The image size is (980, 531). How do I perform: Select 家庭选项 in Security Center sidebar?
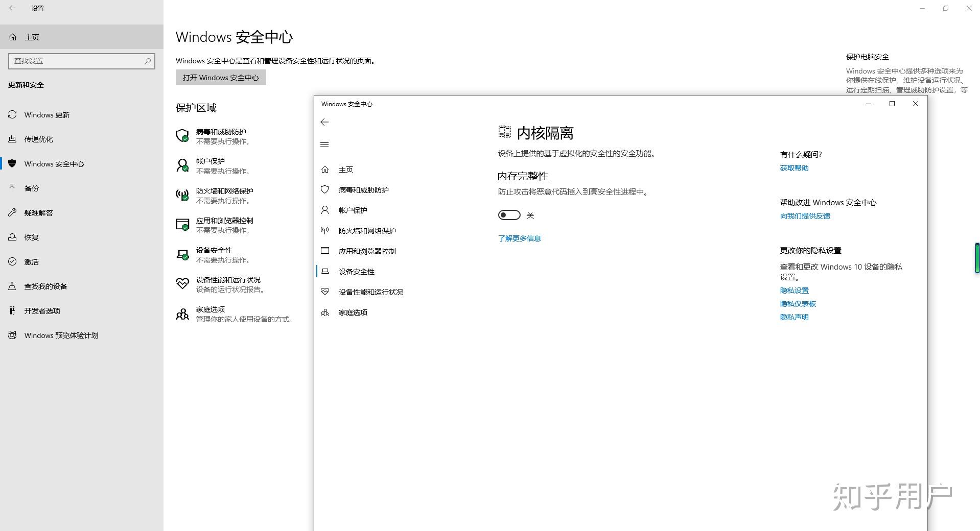click(x=353, y=312)
